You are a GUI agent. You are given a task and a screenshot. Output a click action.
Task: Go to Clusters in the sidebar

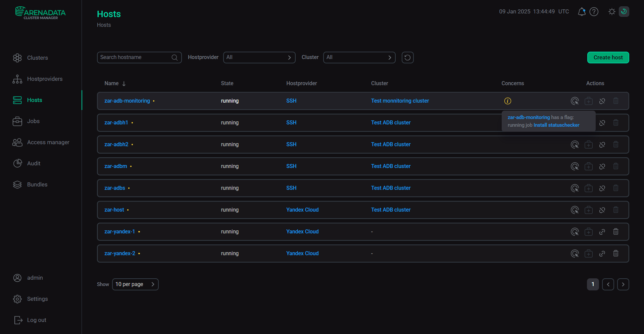click(31, 58)
